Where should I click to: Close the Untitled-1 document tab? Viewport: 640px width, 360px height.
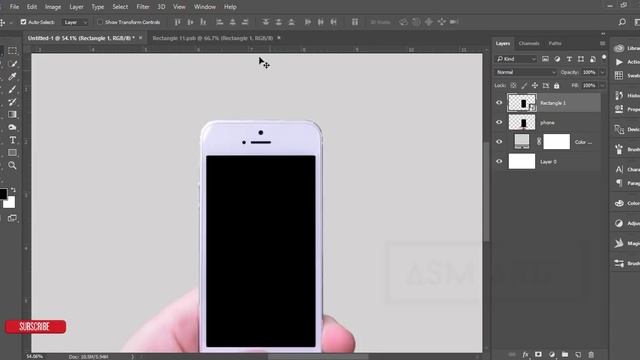click(140, 38)
